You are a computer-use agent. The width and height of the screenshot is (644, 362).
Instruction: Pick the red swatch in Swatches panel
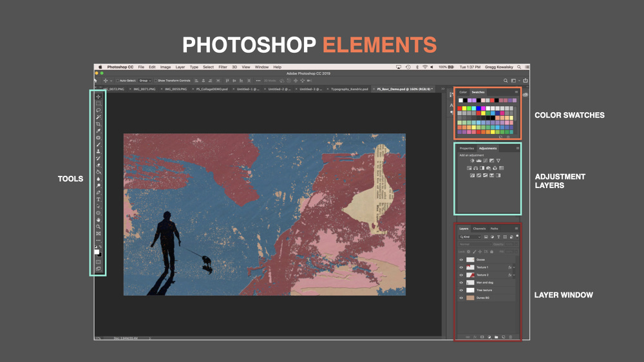460,108
